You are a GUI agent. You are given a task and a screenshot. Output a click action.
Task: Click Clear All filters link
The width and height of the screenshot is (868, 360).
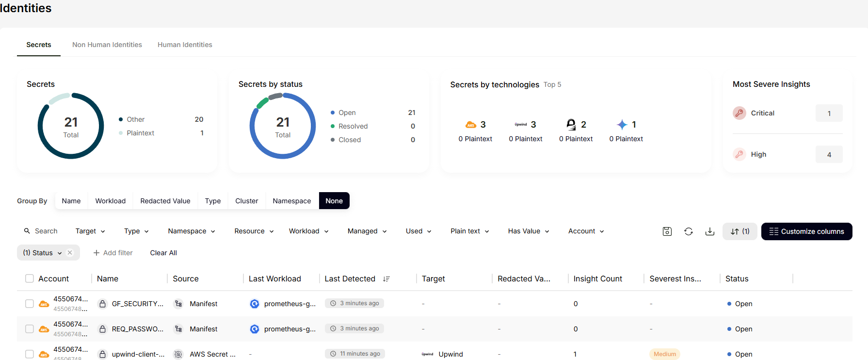(163, 253)
